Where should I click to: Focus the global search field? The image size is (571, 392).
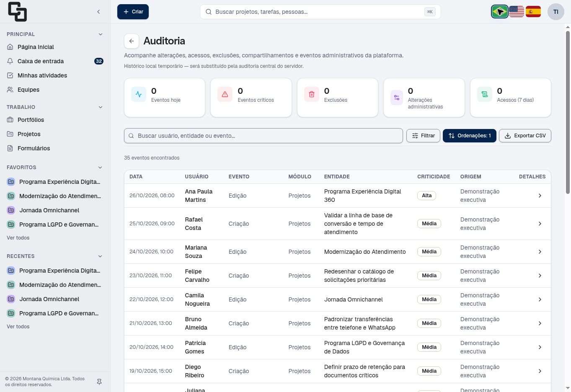pos(320,12)
